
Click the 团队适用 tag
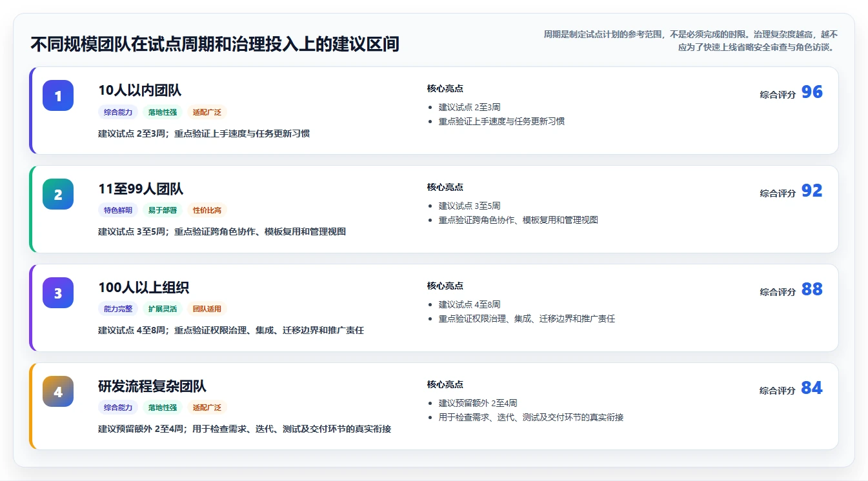207,309
